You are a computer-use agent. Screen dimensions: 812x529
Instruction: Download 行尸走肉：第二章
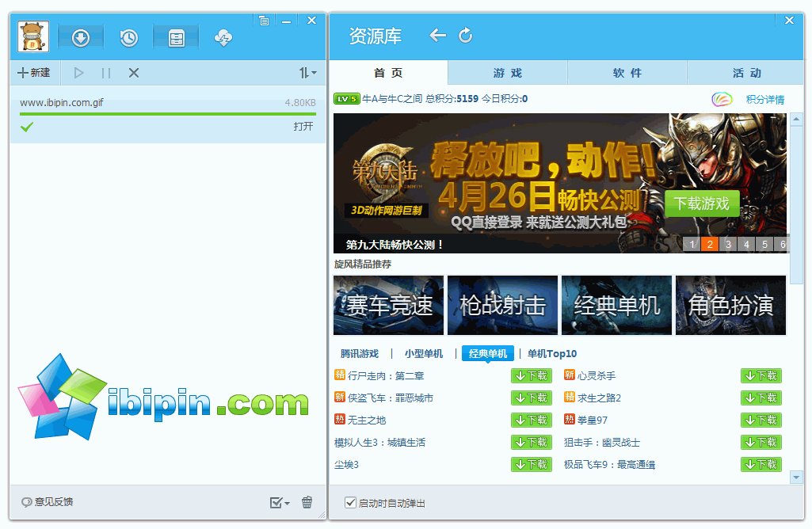coord(532,376)
